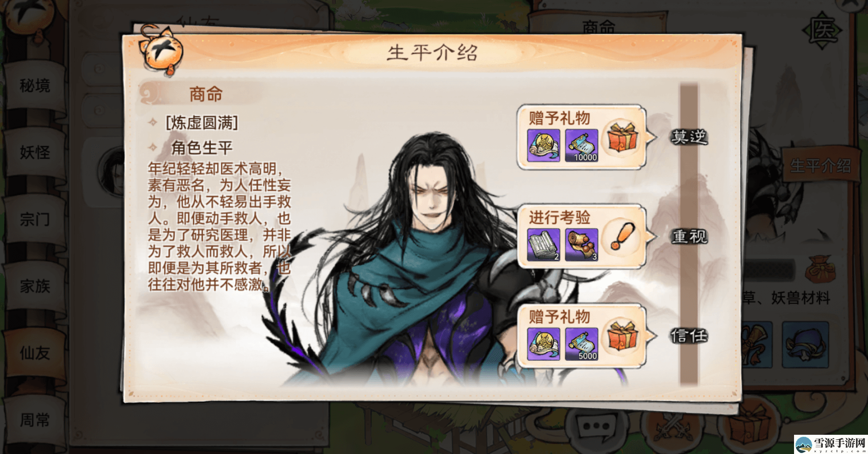This screenshot has width=868, height=454.
Task: Open the 周常 sidebar tab
Action: click(x=35, y=420)
